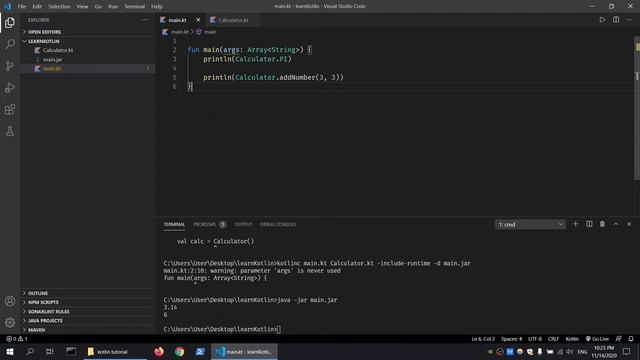
Task: Change cursor position Ln 6, Col 2
Action: [x=483, y=339]
